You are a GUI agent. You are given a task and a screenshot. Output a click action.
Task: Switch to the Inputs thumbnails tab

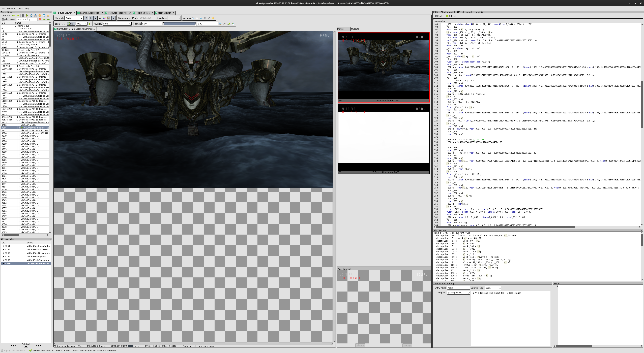(343, 29)
